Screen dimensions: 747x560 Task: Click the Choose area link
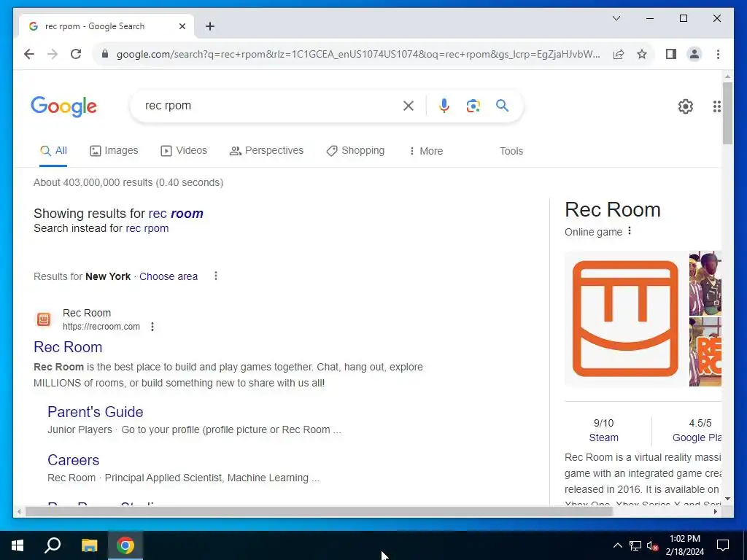click(169, 276)
